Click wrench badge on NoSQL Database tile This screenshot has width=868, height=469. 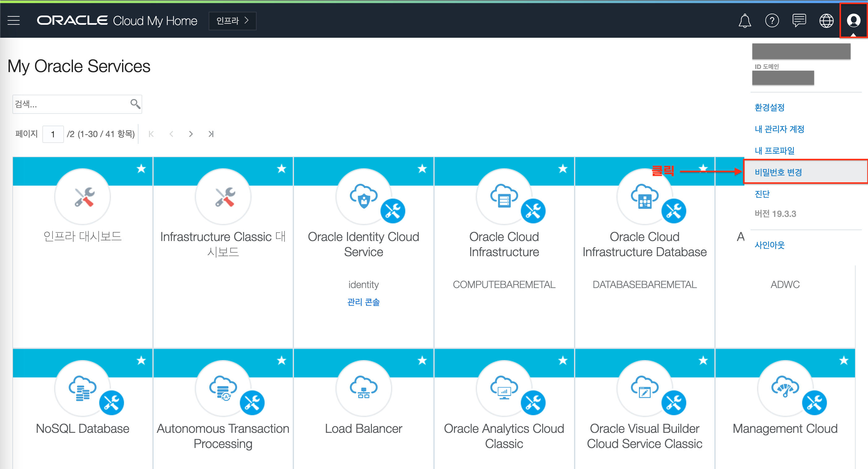click(x=112, y=403)
